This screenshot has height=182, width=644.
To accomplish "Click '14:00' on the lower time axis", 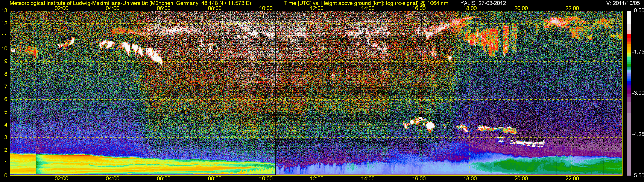I will click(368, 179).
